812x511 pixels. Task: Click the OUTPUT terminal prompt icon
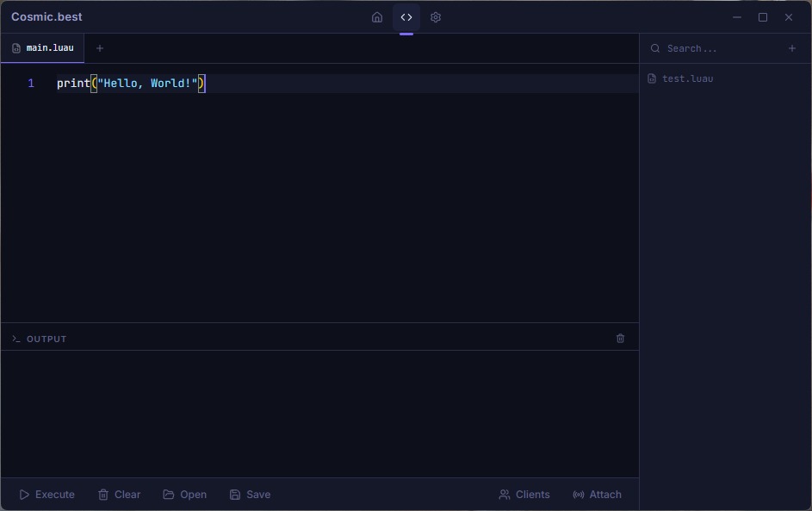tap(16, 339)
